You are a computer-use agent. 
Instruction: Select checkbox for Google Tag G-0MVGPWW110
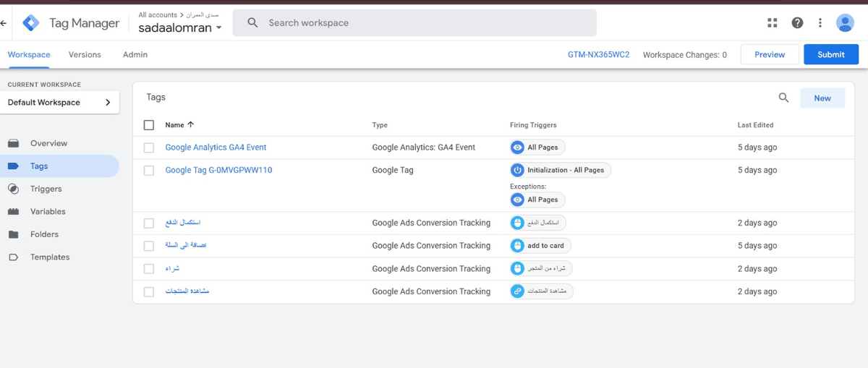point(149,171)
